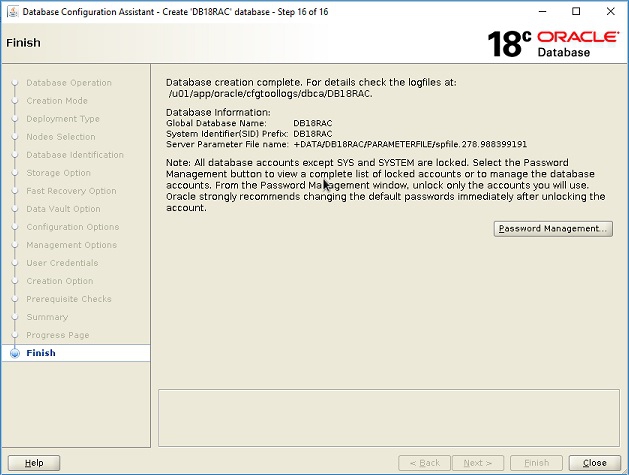Image resolution: width=629 pixels, height=475 pixels.
Task: Click the disabled Next button
Action: coord(478,463)
